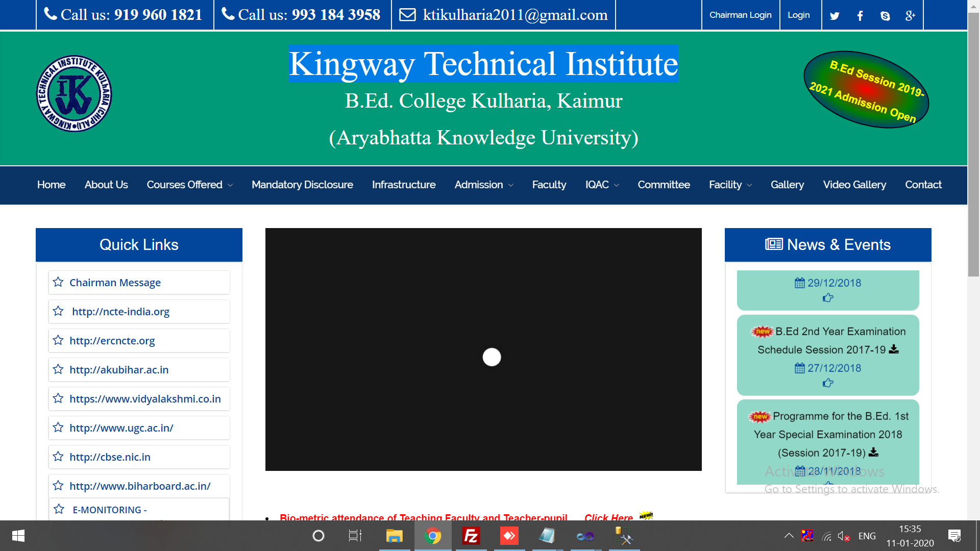
Task: Click Here link for Bio-metric attendance
Action: 608,516
